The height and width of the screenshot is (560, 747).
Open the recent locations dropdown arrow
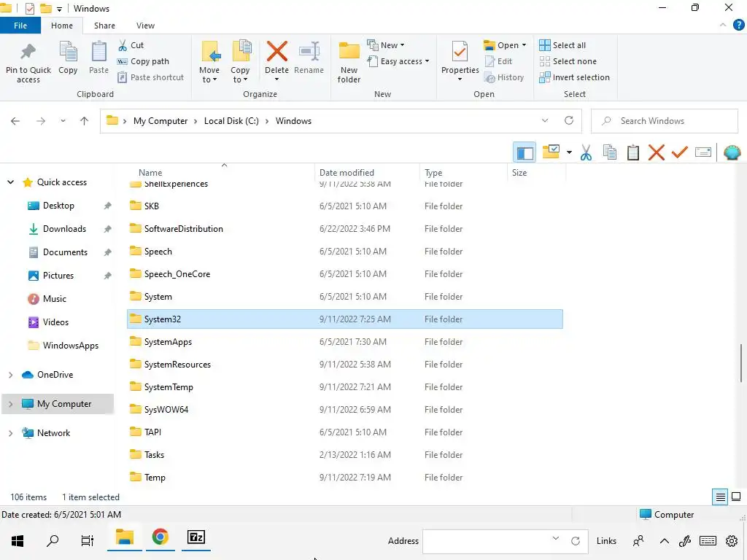(63, 121)
